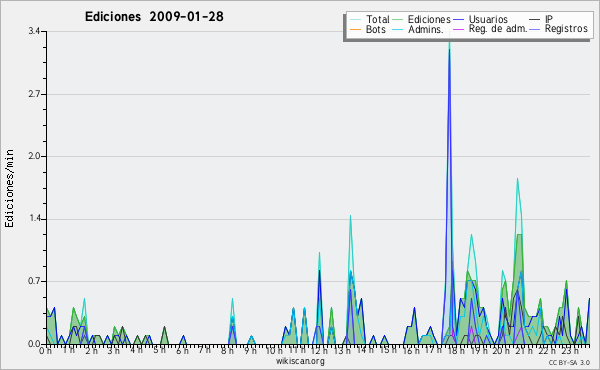Click the 3.4 y-axis value
The height and width of the screenshot is (370, 600).
34,31
